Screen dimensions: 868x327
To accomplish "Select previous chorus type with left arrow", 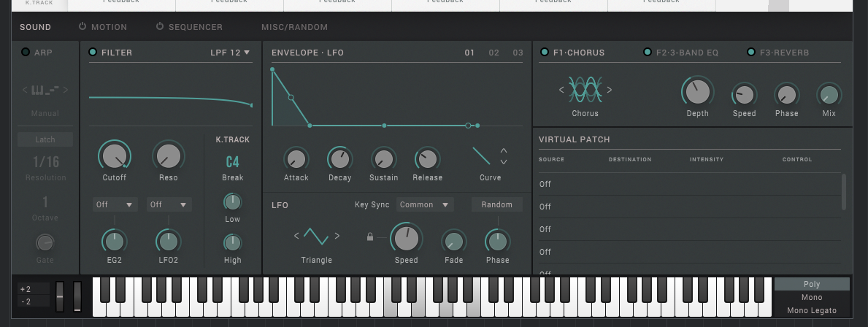I will pos(561,90).
